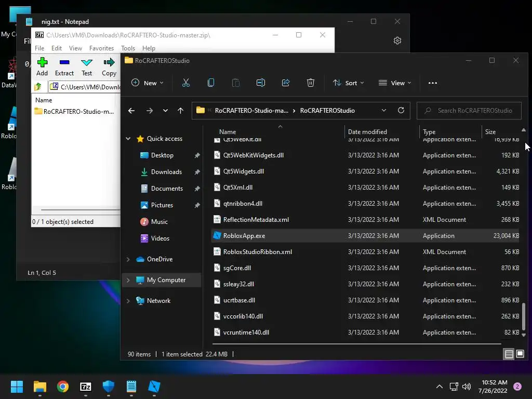The height and width of the screenshot is (399, 532).
Task: Click the Paste clipboard icon in Explorer
Action: (236, 83)
